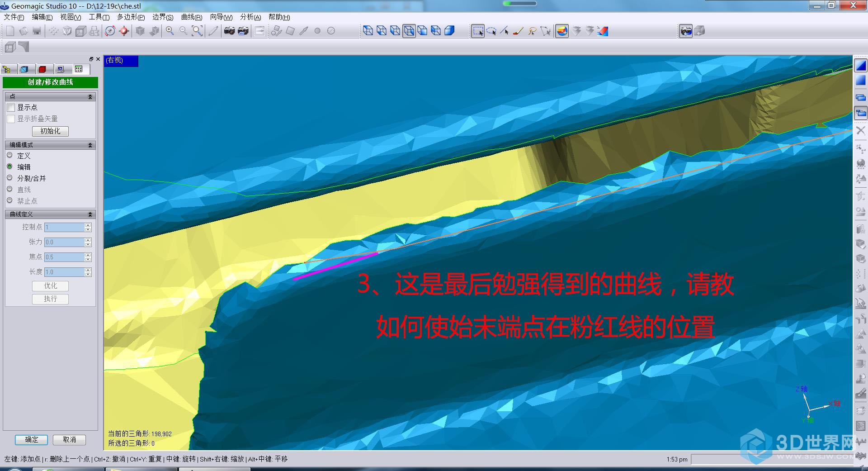Select the Custom region polygon selection tool
Screen dimensions: 868x471
point(546,31)
